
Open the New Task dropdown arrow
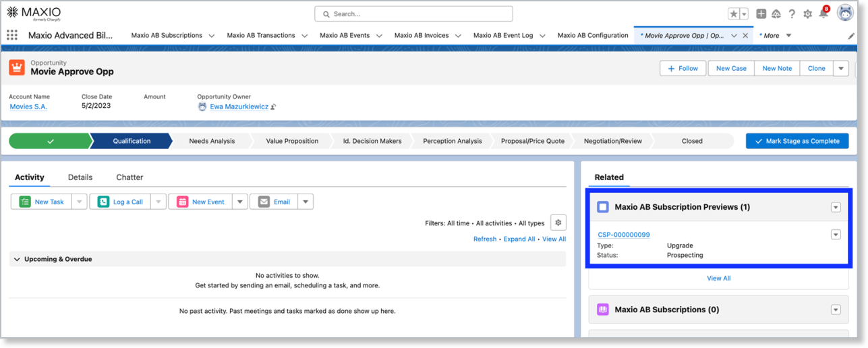[x=79, y=202]
